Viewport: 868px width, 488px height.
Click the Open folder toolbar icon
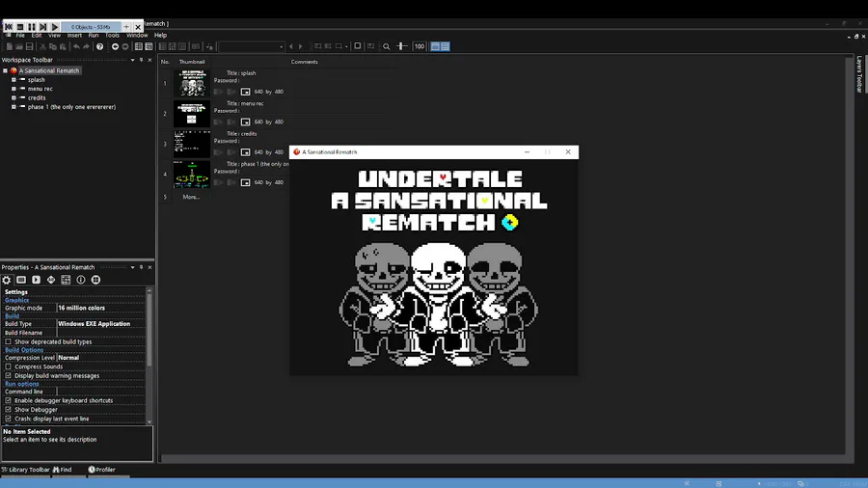tap(19, 46)
